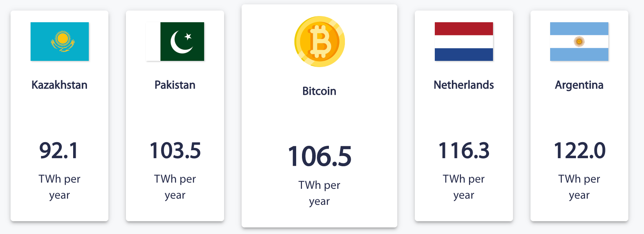Click the Bitcoin coin icon

319,42
